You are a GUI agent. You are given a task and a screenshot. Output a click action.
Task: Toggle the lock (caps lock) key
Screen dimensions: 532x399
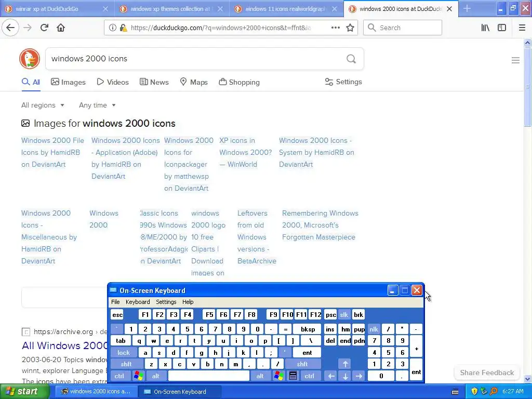click(x=124, y=353)
